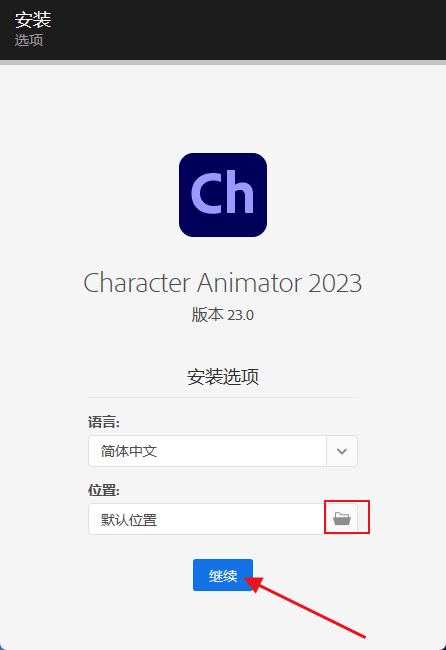This screenshot has height=650, width=446.
Task: Click the Character Animator 2023 title text
Action: [223, 283]
